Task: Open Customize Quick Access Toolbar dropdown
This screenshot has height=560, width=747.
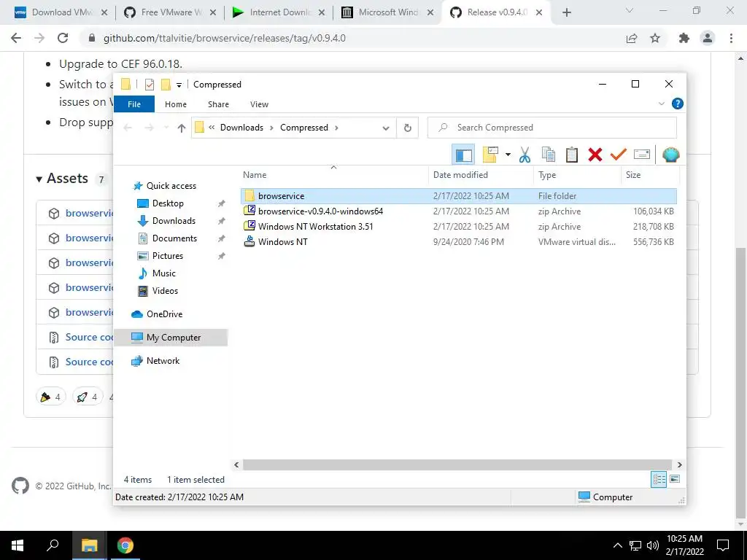Action: (179, 85)
